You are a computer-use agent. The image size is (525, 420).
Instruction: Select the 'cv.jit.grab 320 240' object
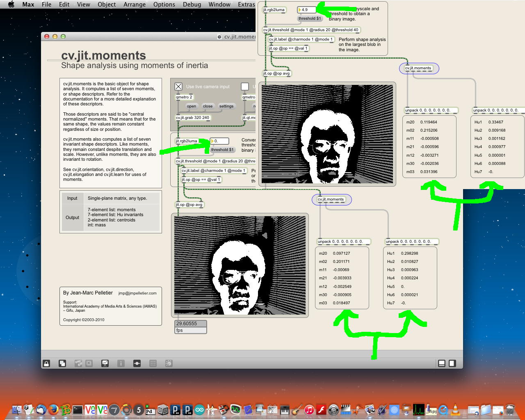click(193, 118)
